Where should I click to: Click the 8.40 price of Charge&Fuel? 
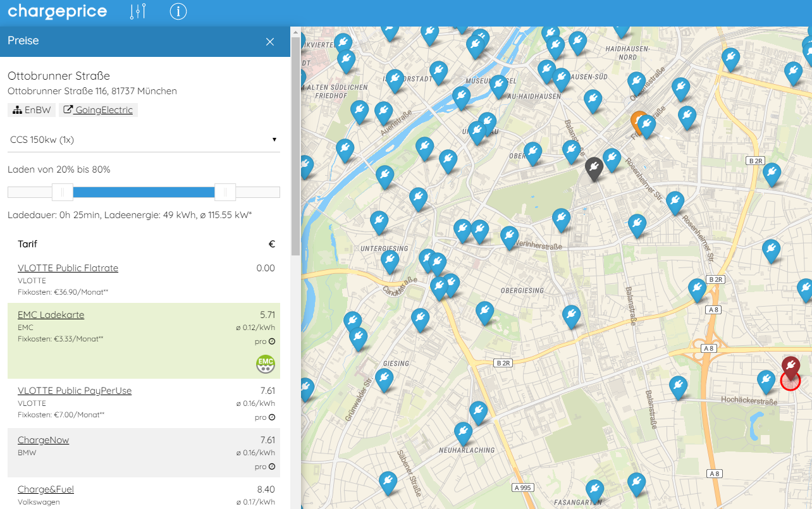266,489
